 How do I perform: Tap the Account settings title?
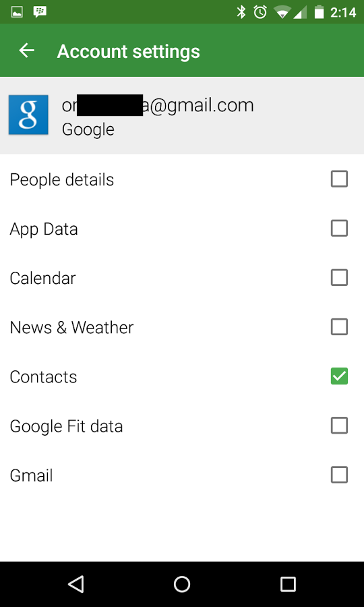pos(129,51)
